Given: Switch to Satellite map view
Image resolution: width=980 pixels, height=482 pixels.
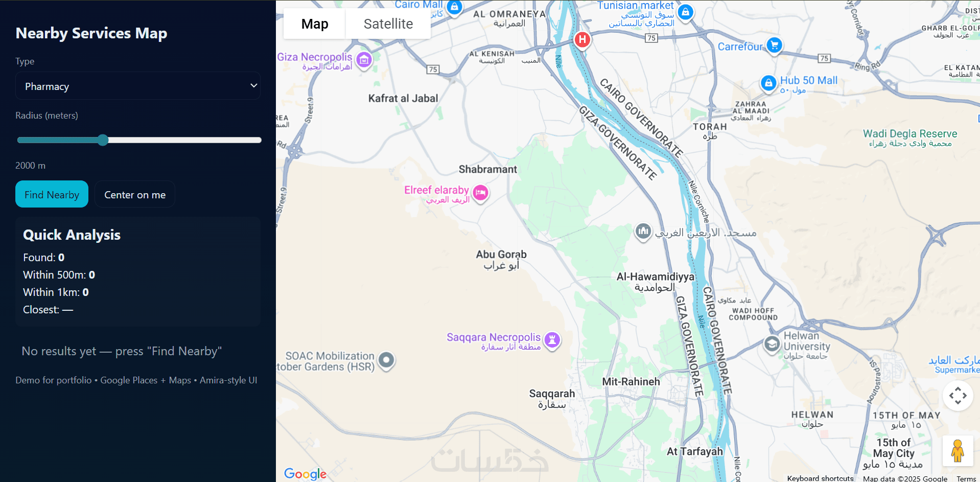Looking at the screenshot, I should (388, 24).
